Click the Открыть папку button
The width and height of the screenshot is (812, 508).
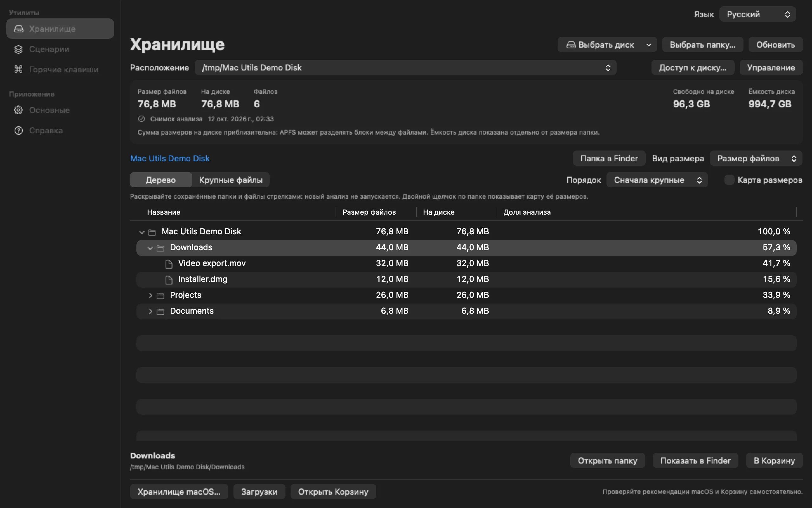coord(607,461)
